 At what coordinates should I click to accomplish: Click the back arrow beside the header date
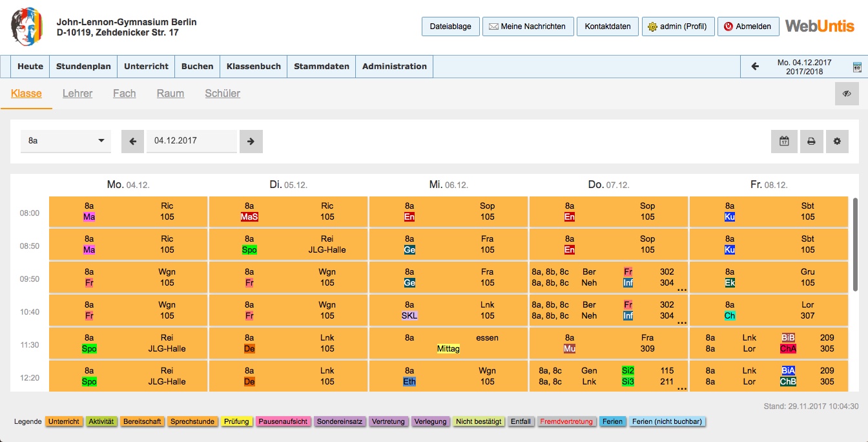755,67
